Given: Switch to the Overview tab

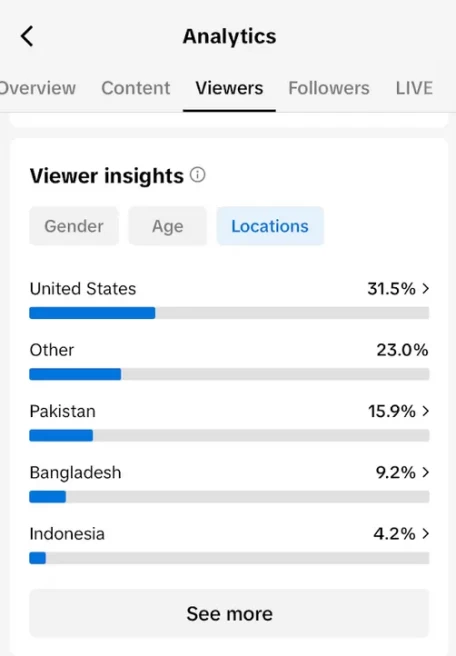Looking at the screenshot, I should click(38, 88).
